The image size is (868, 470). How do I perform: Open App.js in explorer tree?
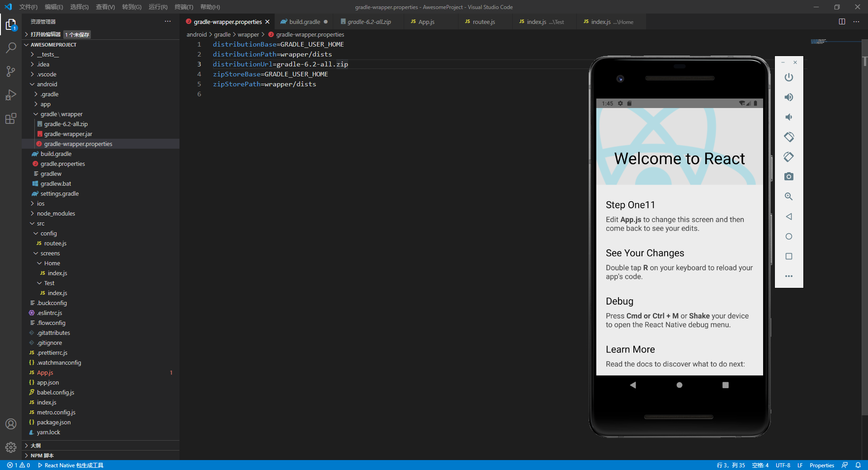[x=100, y=372]
